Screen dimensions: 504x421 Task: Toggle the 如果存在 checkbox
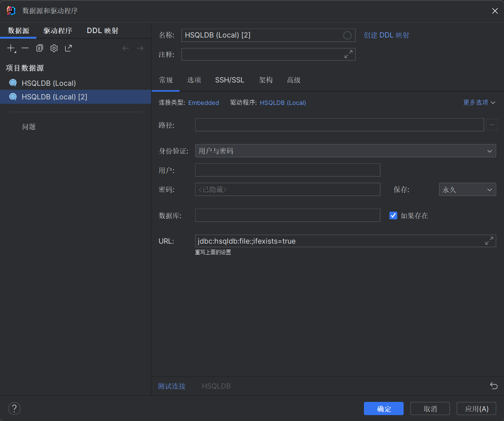393,216
